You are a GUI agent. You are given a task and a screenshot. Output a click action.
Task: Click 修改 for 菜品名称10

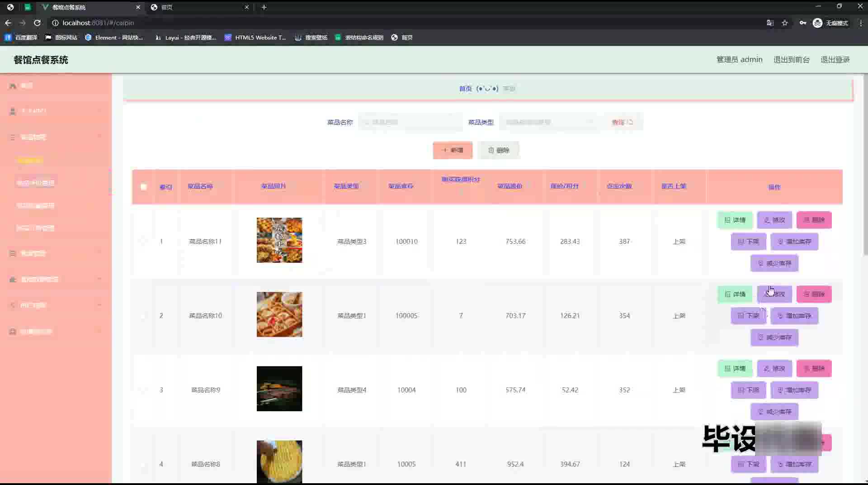pyautogui.click(x=774, y=294)
